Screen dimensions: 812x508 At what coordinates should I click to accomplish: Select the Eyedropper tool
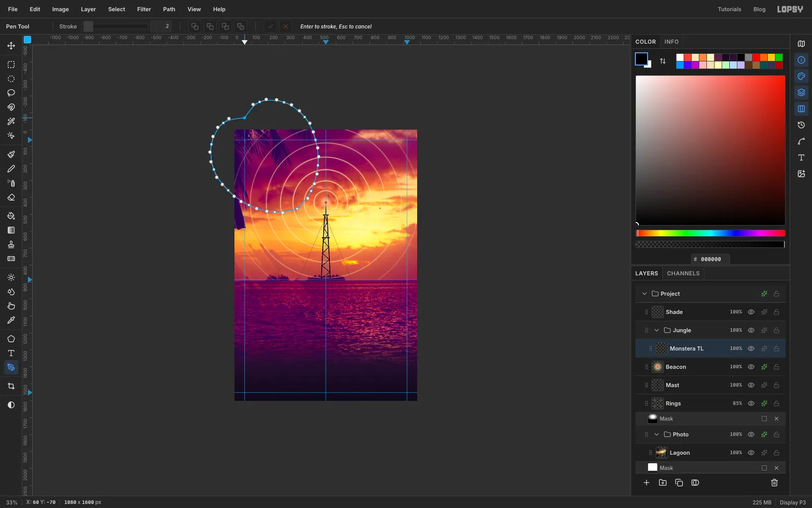coord(11,320)
